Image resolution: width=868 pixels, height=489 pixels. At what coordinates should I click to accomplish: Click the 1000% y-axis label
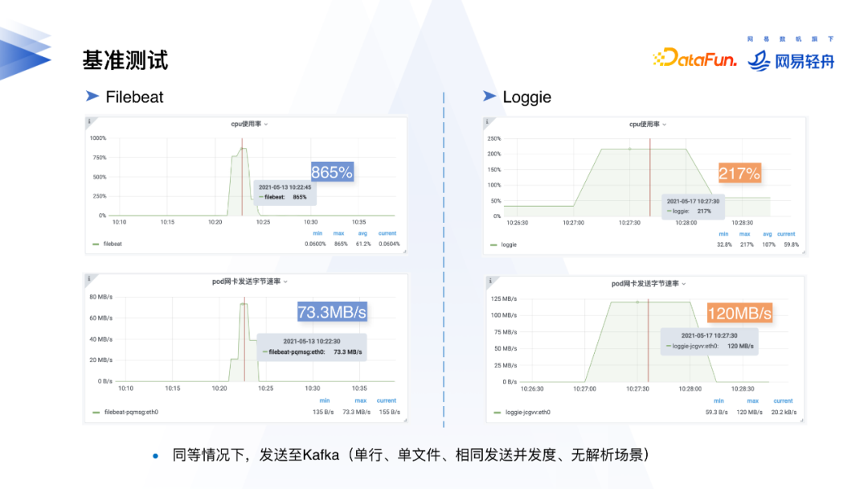tap(98, 138)
